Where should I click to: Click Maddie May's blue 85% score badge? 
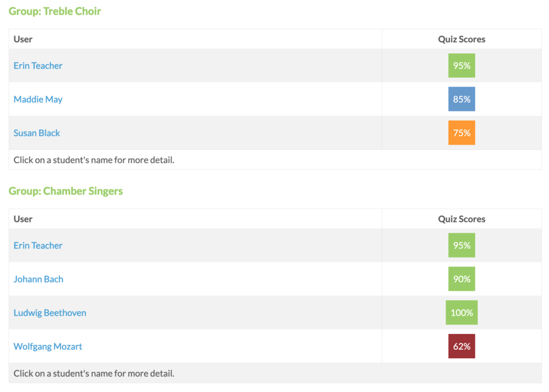(462, 99)
